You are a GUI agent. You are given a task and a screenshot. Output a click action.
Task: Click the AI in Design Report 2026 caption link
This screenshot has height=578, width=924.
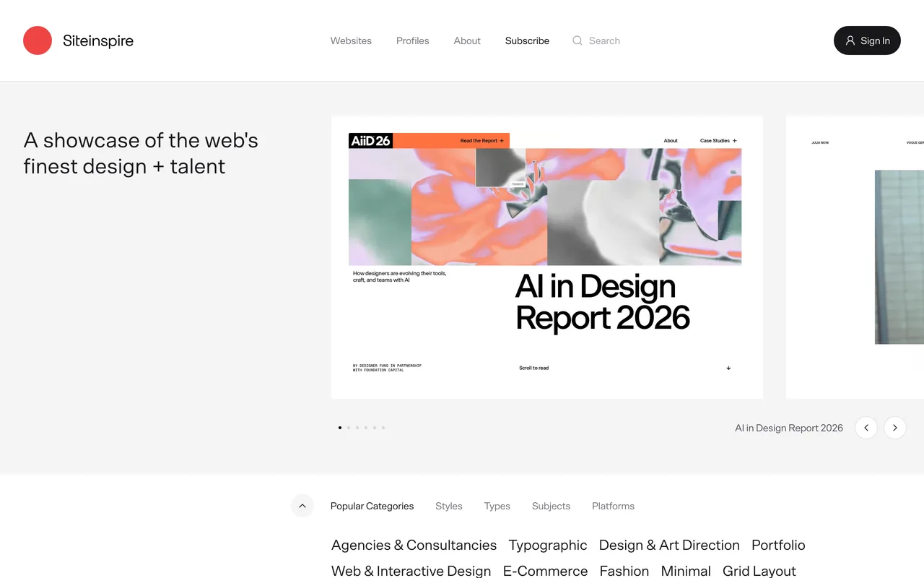789,428
